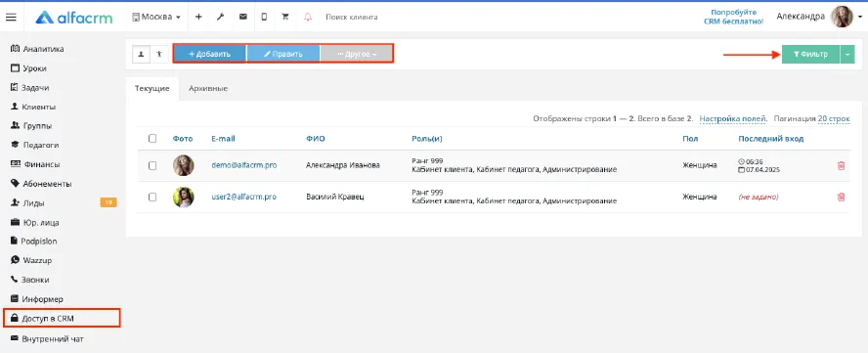Click the Добавить button
This screenshot has height=353, width=868.
pos(209,55)
